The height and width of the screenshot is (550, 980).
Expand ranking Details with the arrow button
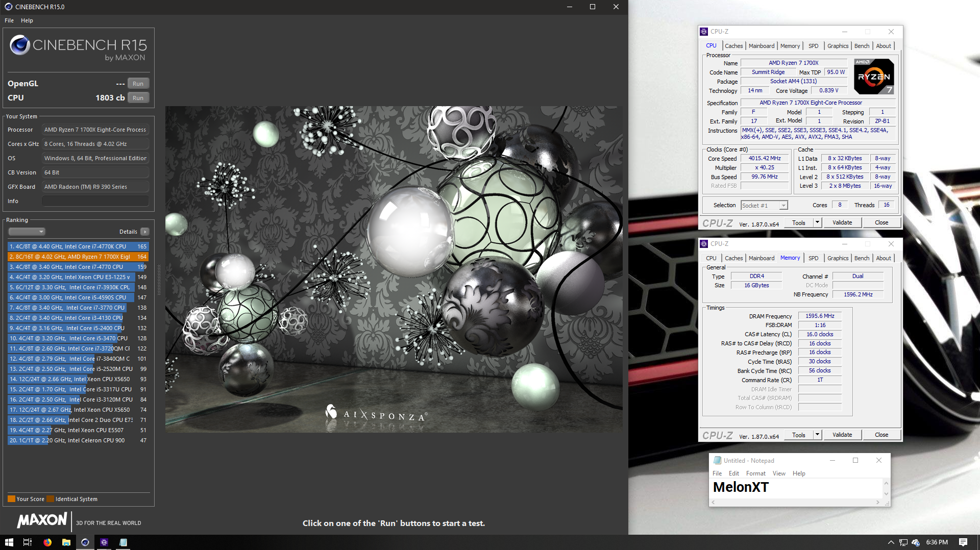point(145,232)
